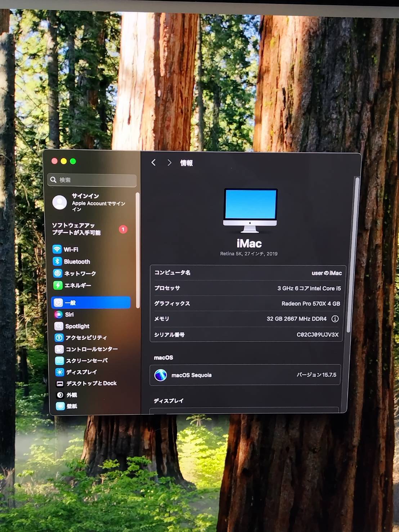
Task: Open スクリーンセーバ settings
Action: (x=86, y=361)
